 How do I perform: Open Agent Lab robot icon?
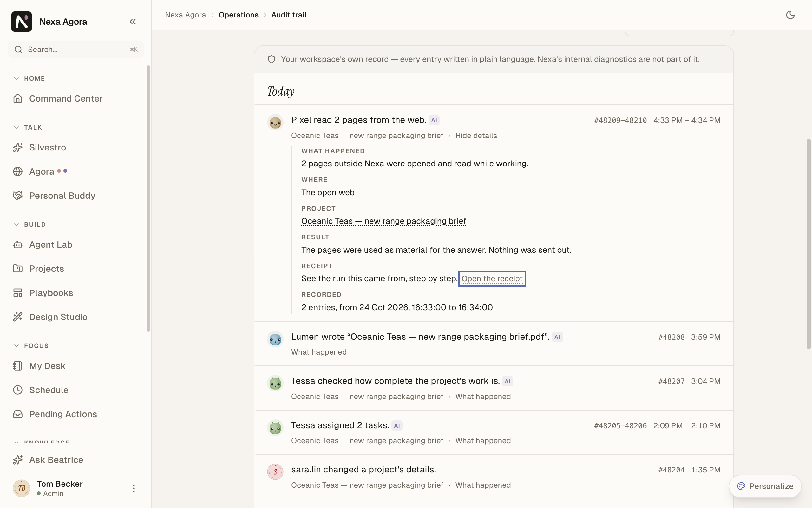tap(18, 244)
